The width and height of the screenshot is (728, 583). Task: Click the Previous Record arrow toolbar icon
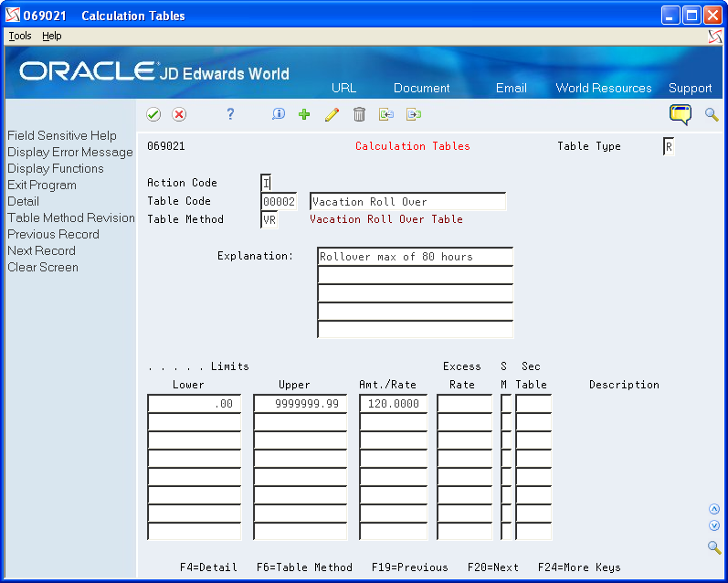click(x=385, y=114)
